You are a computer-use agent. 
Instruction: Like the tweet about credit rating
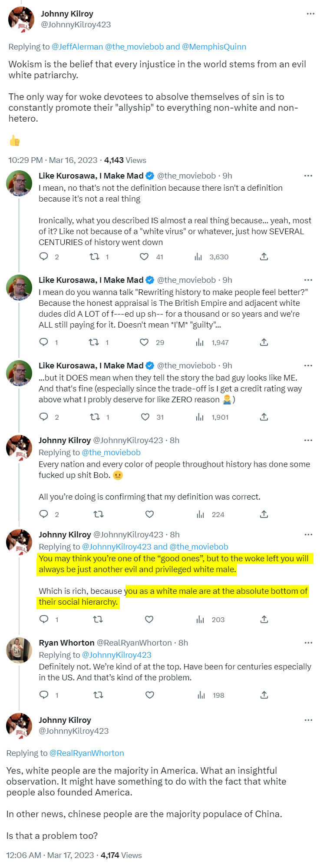(145, 417)
